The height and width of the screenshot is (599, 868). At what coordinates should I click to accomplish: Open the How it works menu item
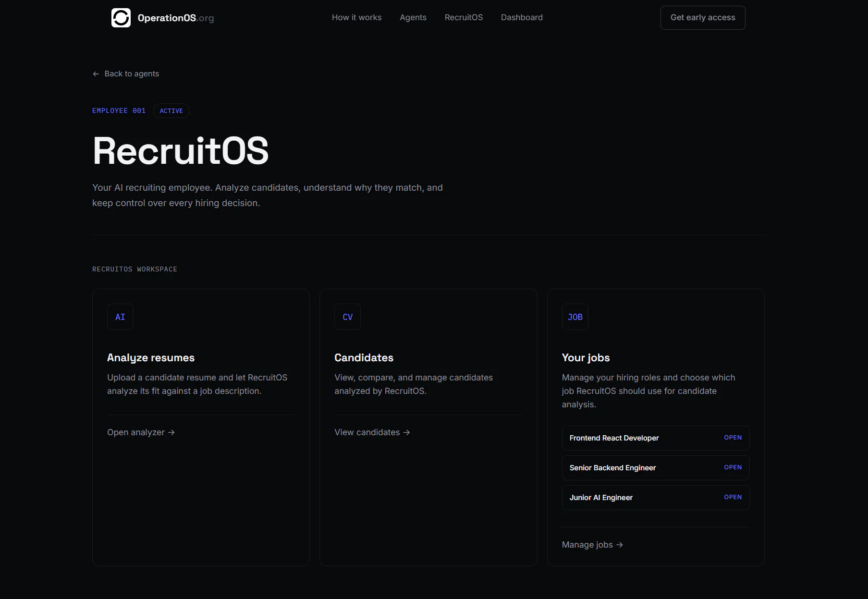pyautogui.click(x=356, y=17)
